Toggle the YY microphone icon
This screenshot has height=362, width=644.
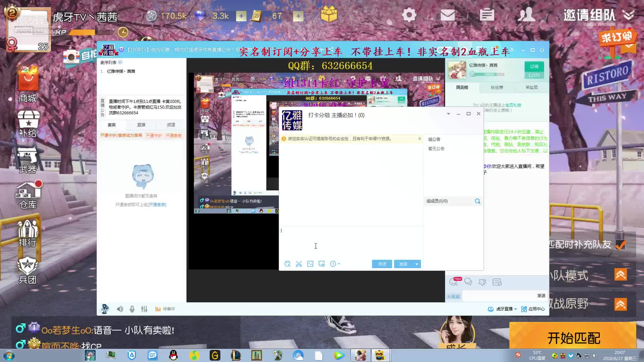tap(132, 309)
